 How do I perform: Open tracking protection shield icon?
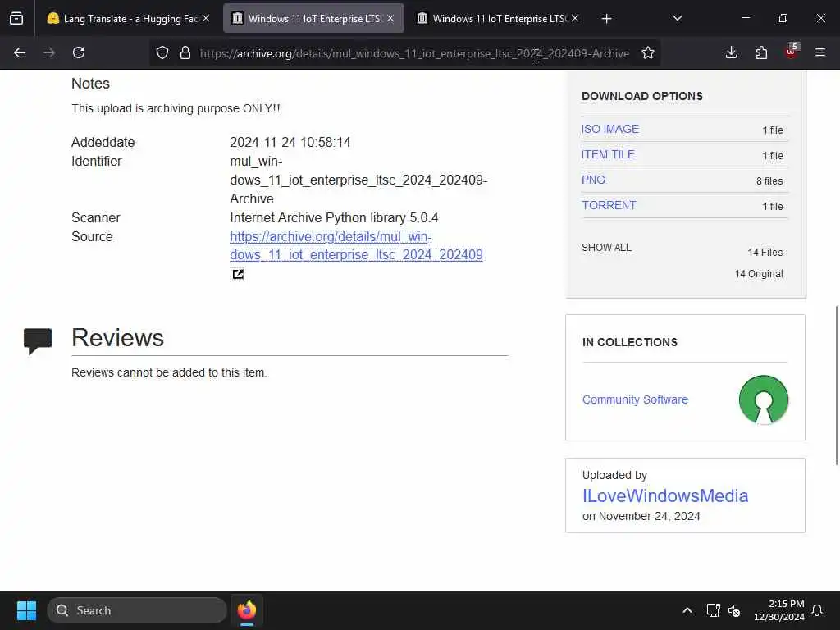point(162,52)
